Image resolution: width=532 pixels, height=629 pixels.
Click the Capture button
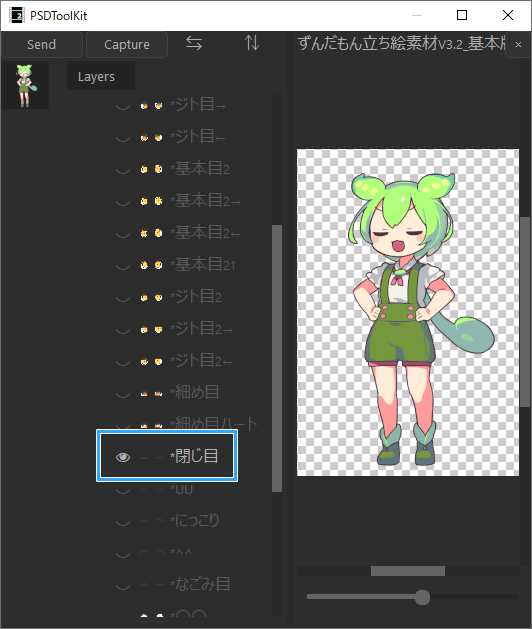pos(127,45)
